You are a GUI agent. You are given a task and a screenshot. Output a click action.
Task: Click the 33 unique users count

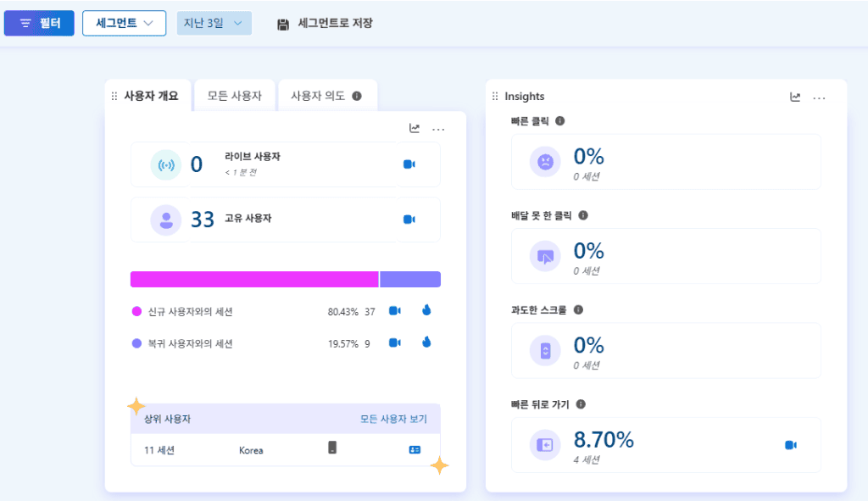pos(202,220)
